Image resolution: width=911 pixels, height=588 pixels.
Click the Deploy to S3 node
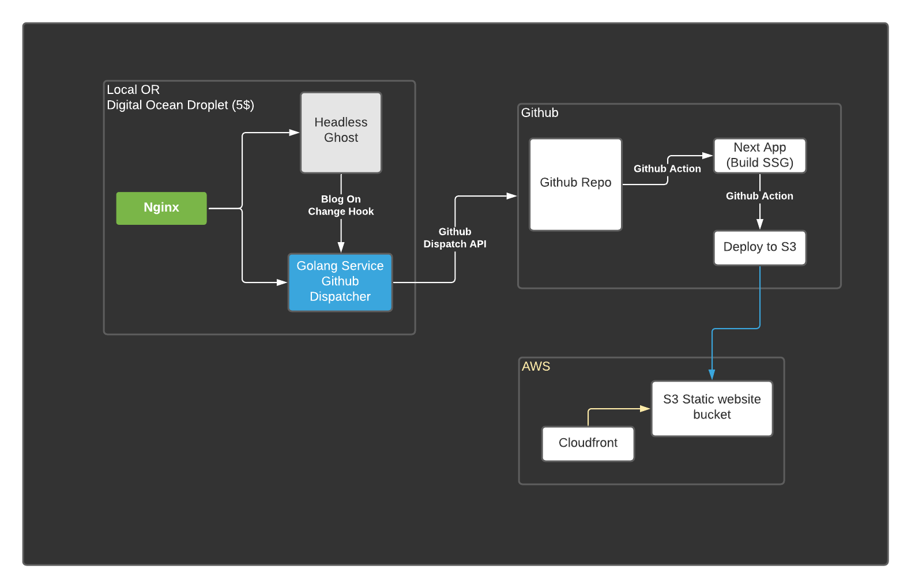759,247
